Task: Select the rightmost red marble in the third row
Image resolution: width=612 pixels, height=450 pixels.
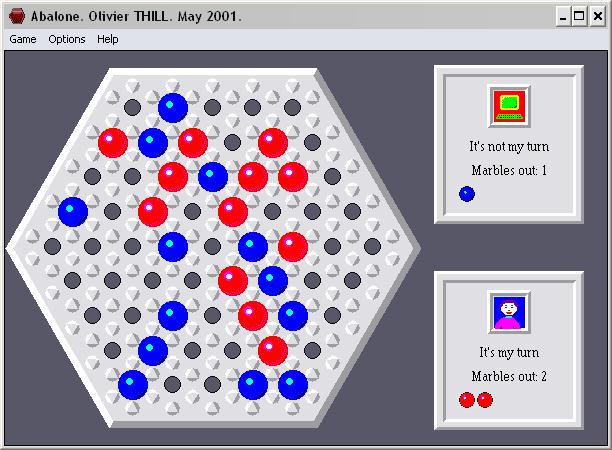Action: (293, 177)
